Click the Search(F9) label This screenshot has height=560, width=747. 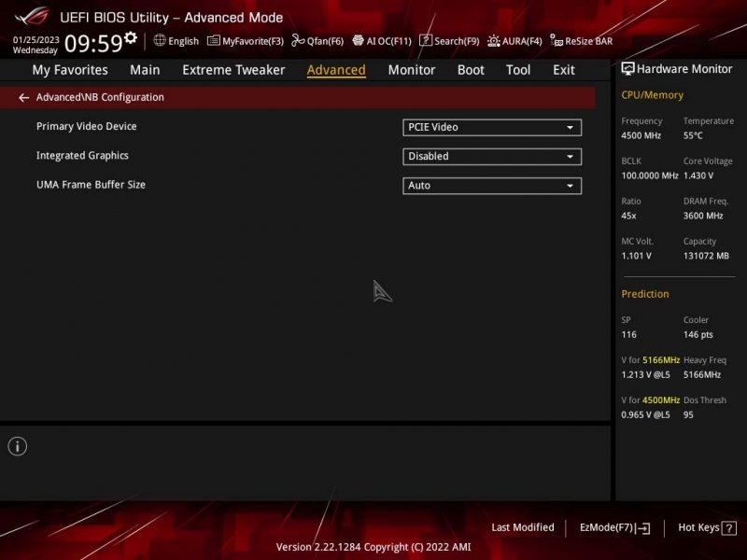pos(457,41)
